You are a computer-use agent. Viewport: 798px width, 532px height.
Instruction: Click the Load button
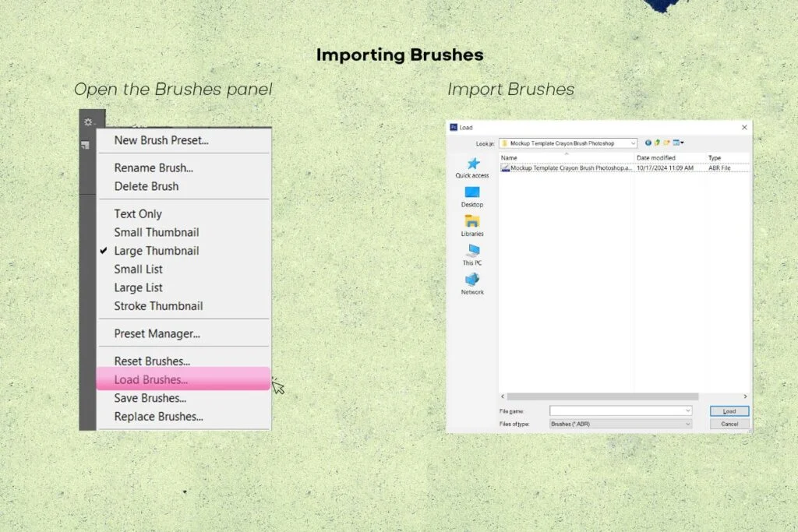click(729, 411)
